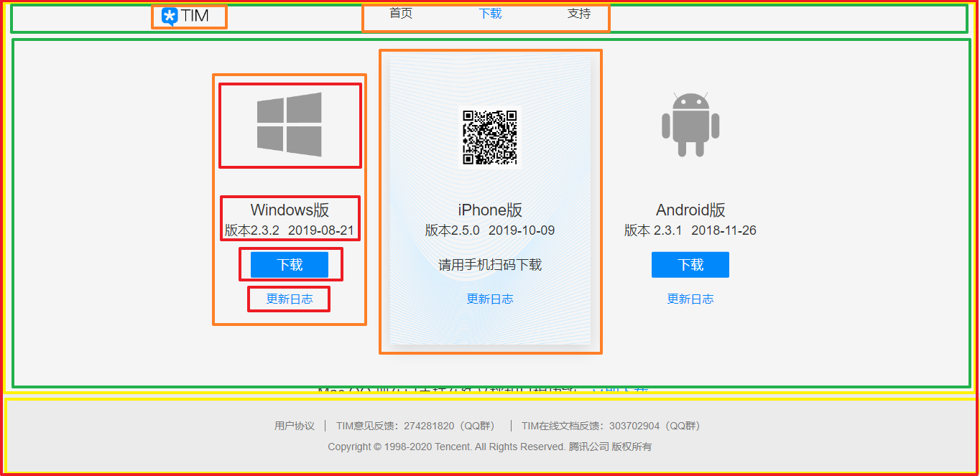Screen dimensions: 980x476
Task: Select the Windows logo icon
Action: [290, 125]
